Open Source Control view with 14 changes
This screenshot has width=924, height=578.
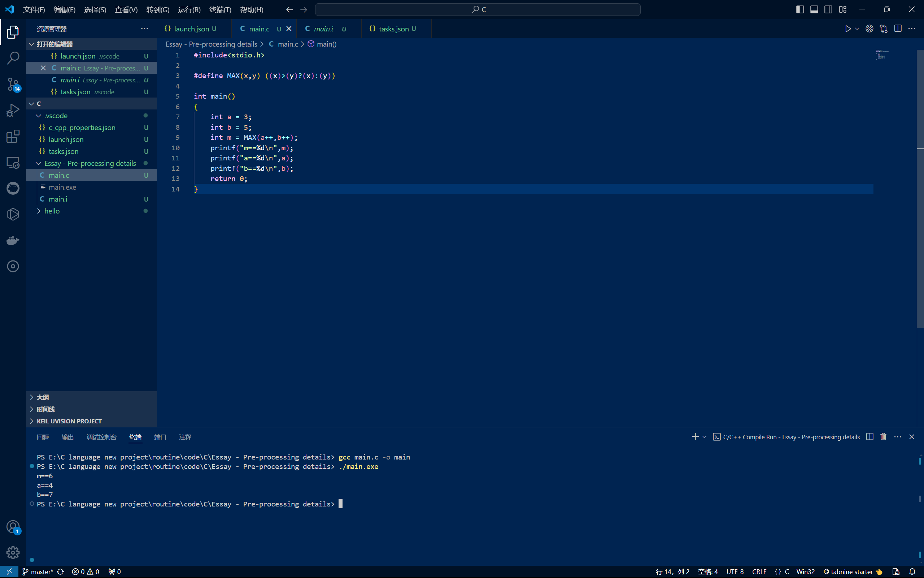(x=13, y=85)
